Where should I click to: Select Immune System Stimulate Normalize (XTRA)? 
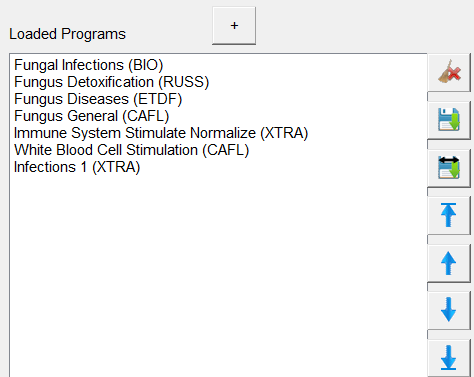point(161,133)
